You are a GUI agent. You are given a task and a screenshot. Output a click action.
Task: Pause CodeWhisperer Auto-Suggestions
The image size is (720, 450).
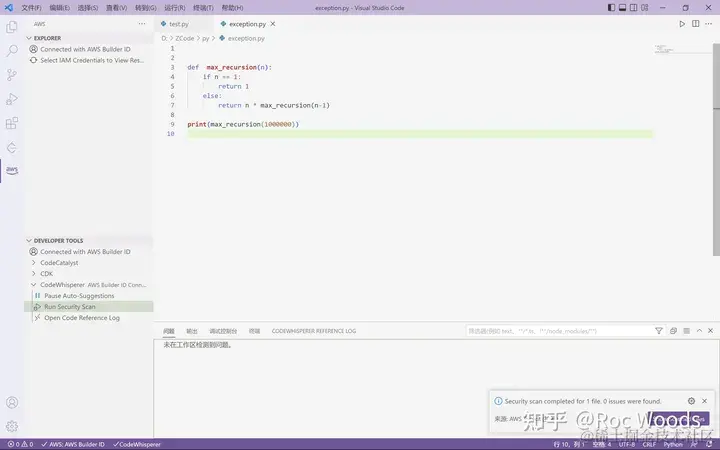[79, 296]
